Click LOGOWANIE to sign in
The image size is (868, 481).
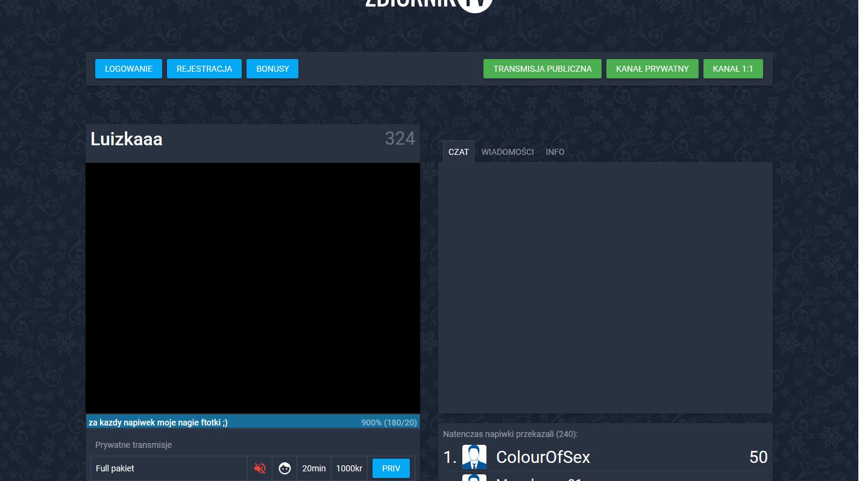[128, 69]
